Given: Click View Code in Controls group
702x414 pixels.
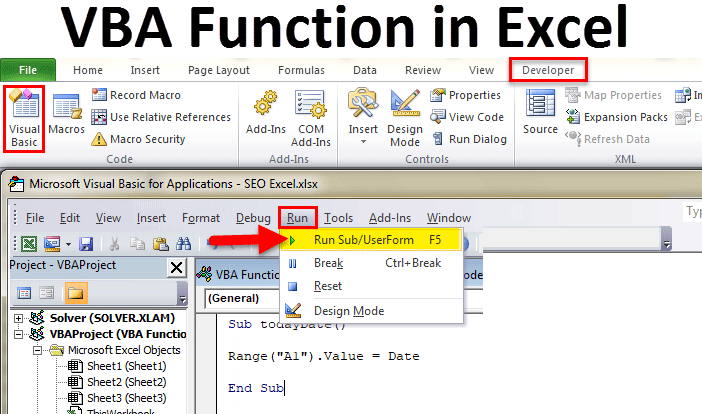Looking at the screenshot, I should click(x=467, y=117).
